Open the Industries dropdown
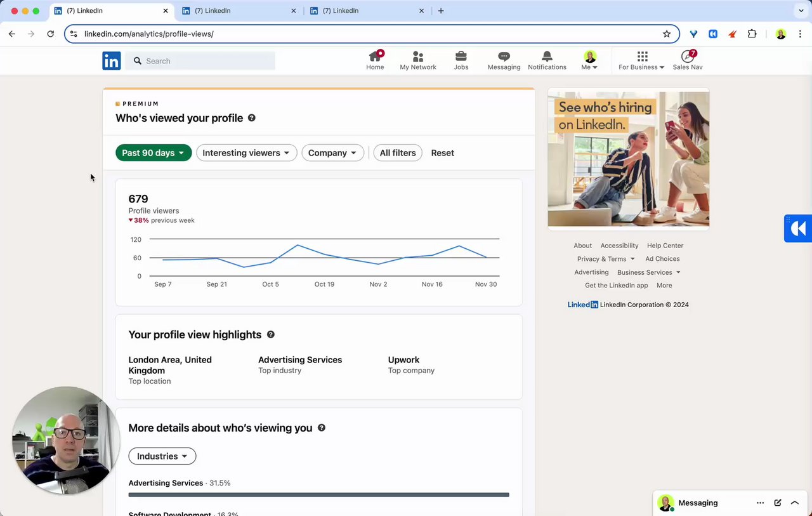The width and height of the screenshot is (812, 516). pos(162,456)
